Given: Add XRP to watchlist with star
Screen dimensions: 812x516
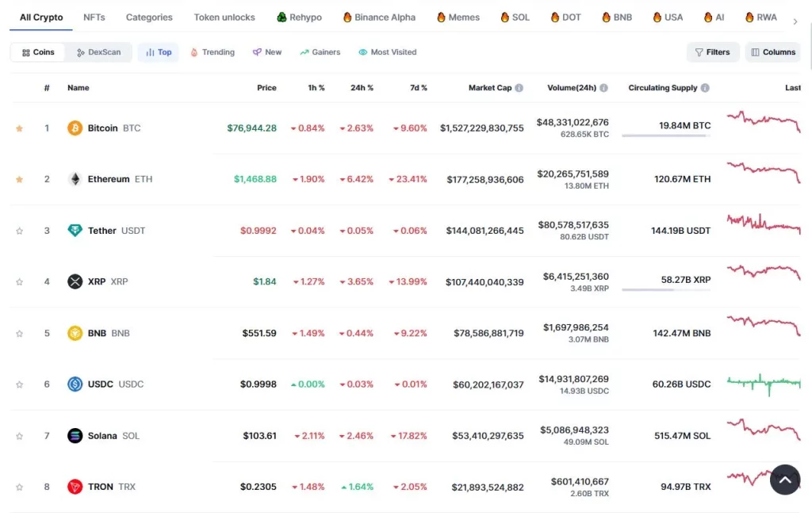Looking at the screenshot, I should coord(19,282).
